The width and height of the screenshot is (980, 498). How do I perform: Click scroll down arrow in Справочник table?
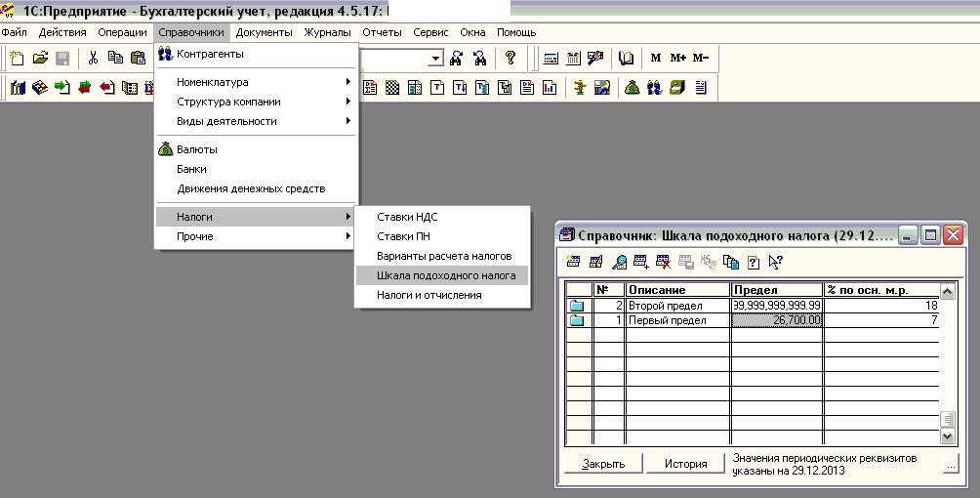click(x=948, y=436)
